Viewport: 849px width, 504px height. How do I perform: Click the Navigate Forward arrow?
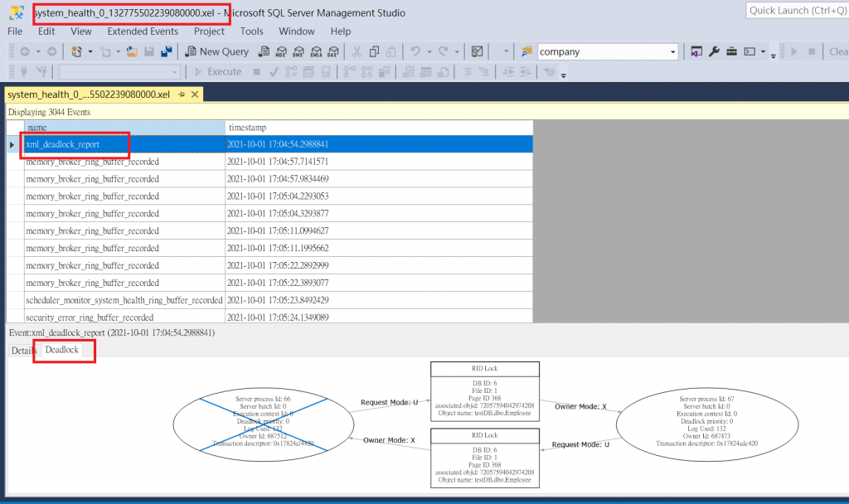[x=51, y=51]
